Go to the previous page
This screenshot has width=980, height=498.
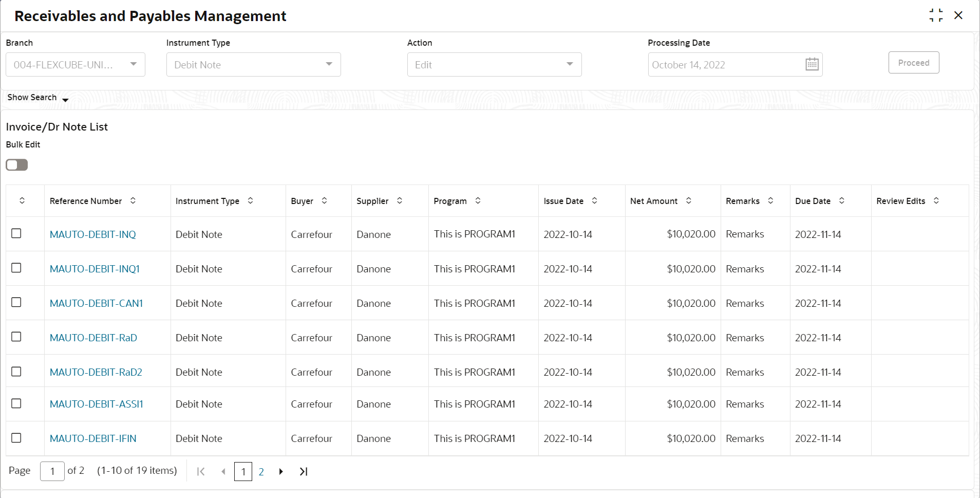223,471
